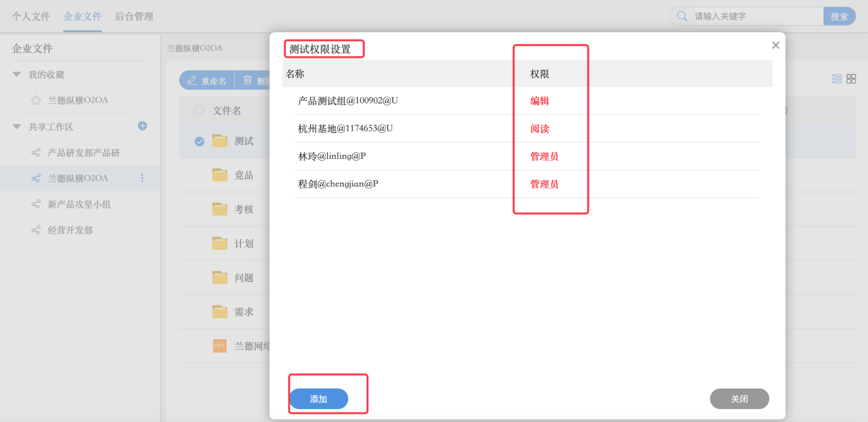Add a shared workspace with plus icon
The width and height of the screenshot is (868, 422).
(x=142, y=126)
